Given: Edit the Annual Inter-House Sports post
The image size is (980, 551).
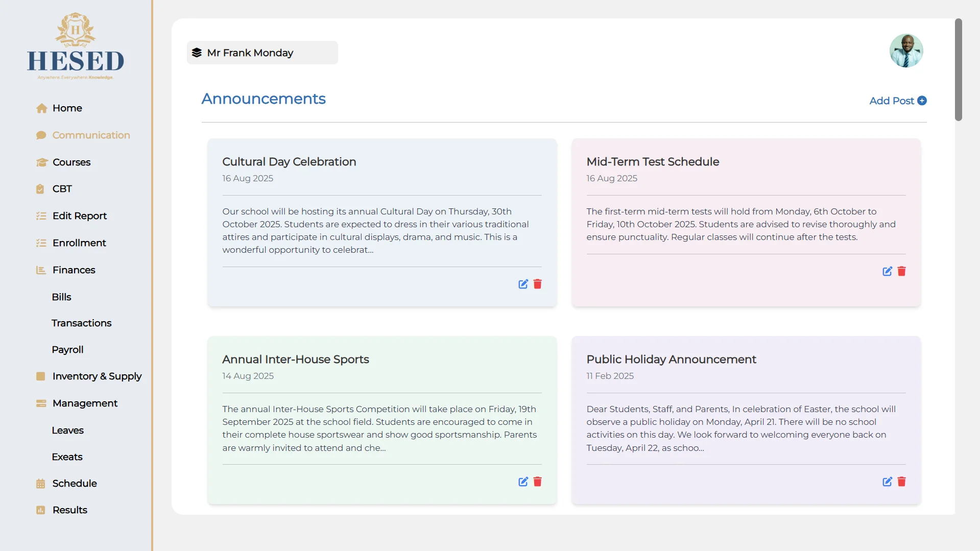Looking at the screenshot, I should [522, 482].
